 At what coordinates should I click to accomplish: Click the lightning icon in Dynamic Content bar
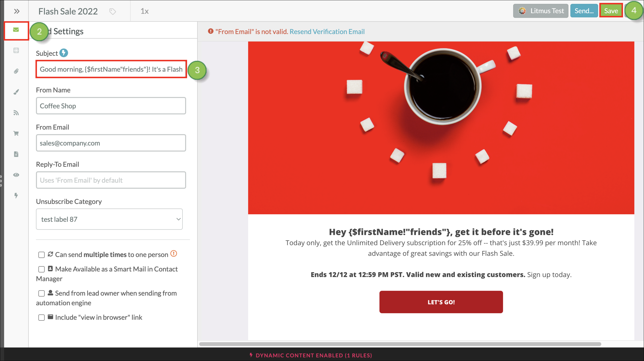[251, 355]
